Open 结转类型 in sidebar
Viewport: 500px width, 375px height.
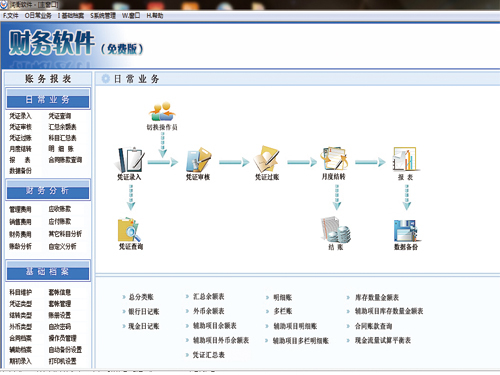pyautogui.click(x=20, y=315)
